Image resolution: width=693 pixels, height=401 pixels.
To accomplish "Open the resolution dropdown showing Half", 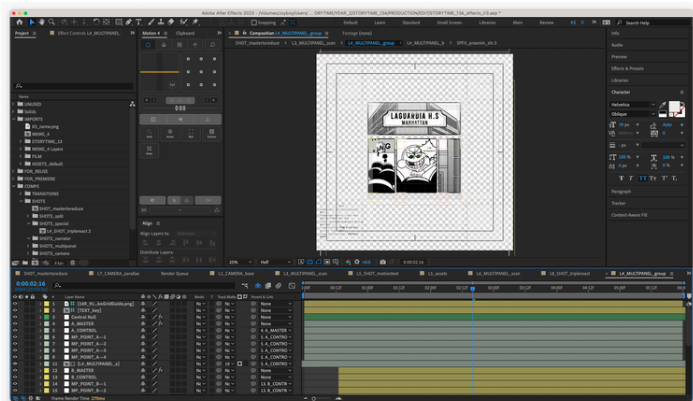I will click(275, 262).
